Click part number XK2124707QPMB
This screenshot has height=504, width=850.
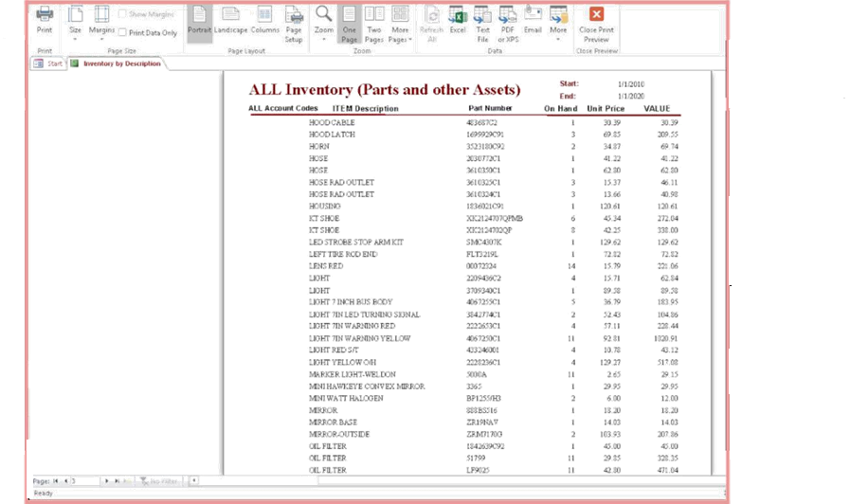[495, 219]
